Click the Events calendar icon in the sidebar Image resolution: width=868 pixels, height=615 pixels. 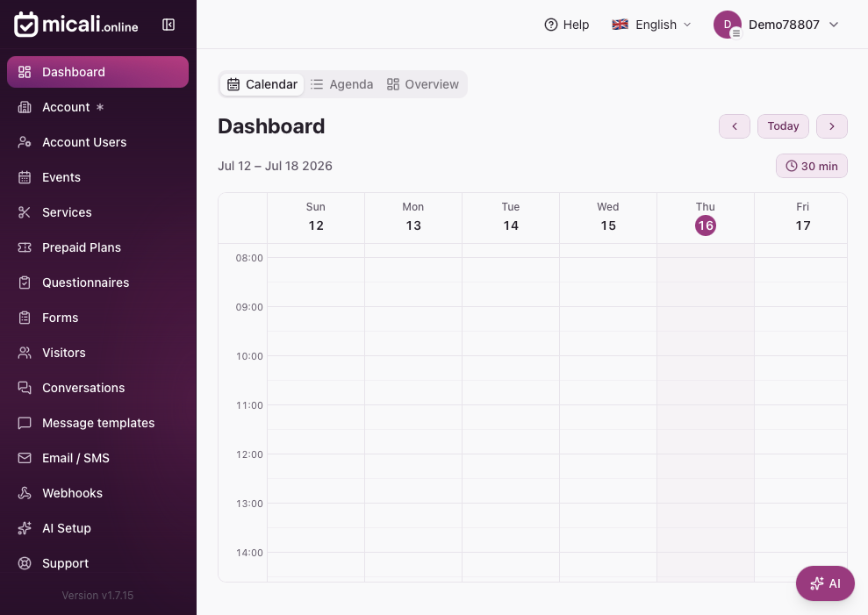pyautogui.click(x=25, y=177)
